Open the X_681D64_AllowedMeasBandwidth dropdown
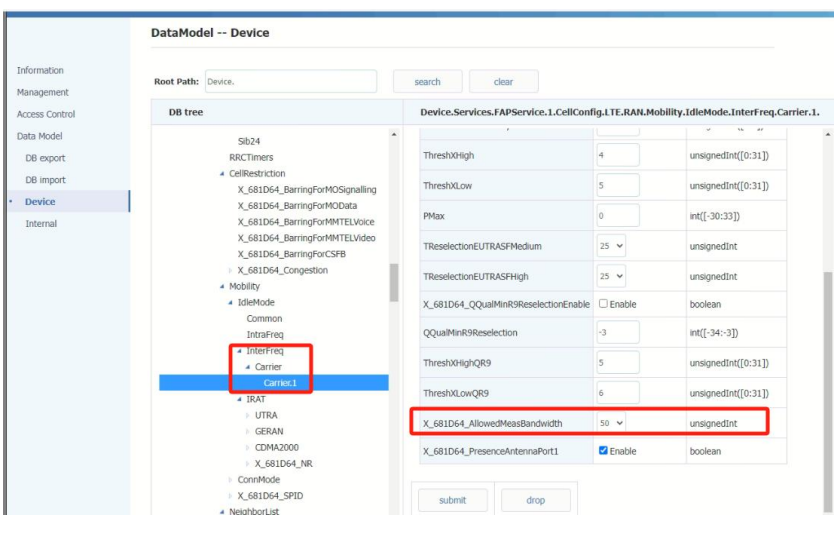 [612, 424]
